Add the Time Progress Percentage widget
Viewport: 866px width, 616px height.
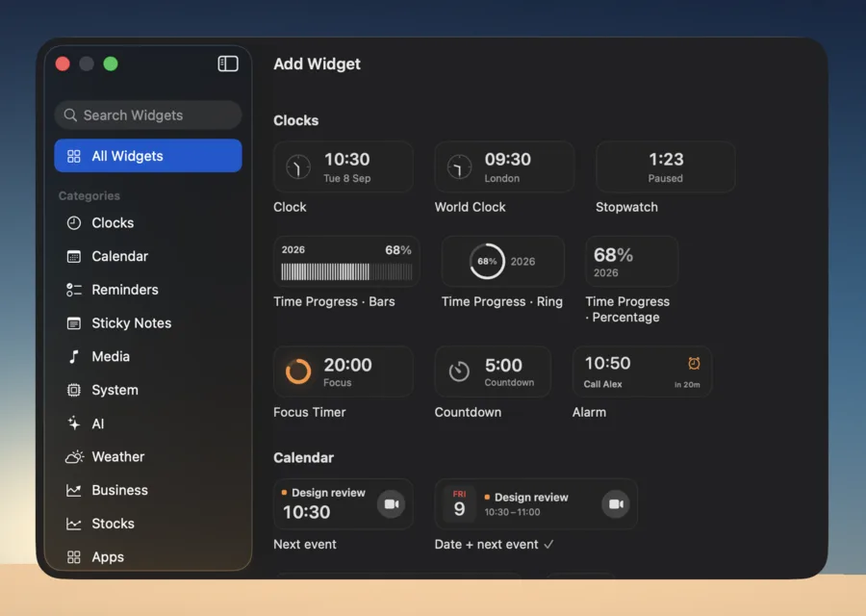[x=632, y=261]
